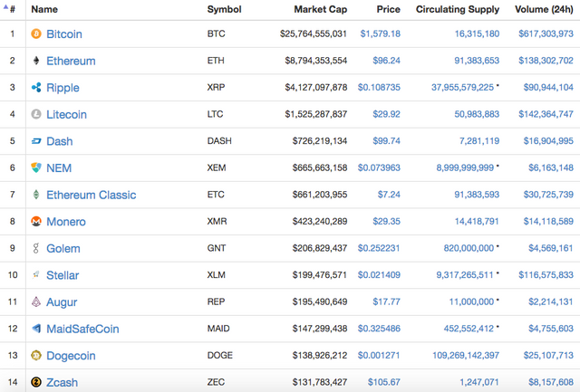Click Ethereum 24h volume $138,302,702
Viewport: 580px width, 392px height.
click(546, 61)
